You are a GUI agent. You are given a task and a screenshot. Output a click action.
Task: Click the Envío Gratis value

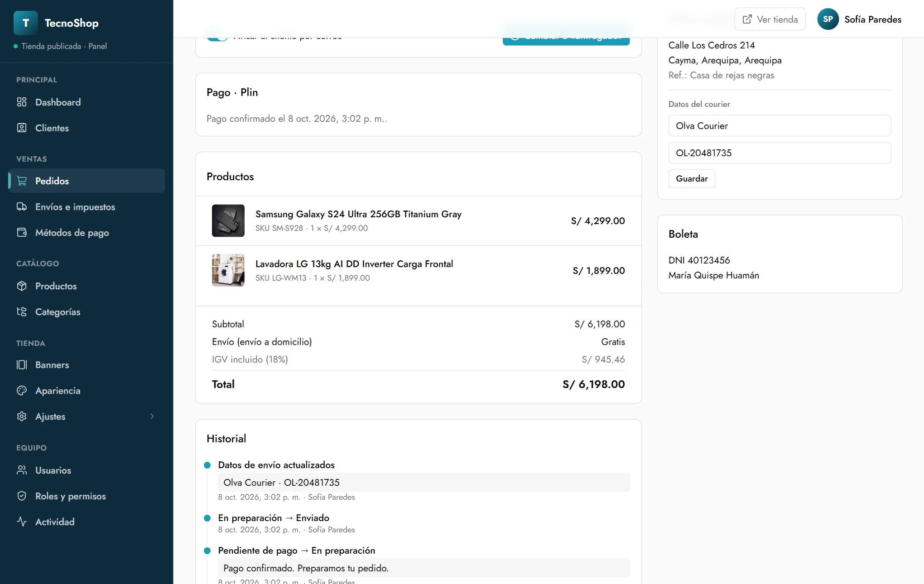613,341
